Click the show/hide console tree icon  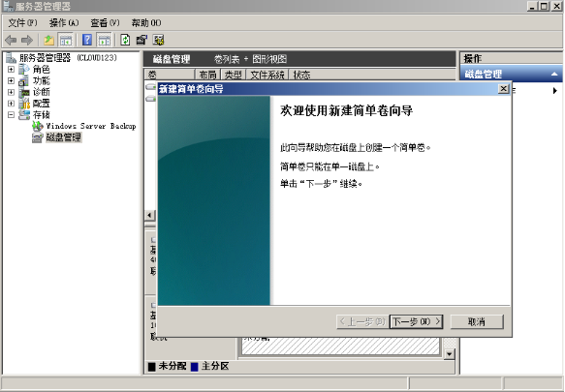66,40
